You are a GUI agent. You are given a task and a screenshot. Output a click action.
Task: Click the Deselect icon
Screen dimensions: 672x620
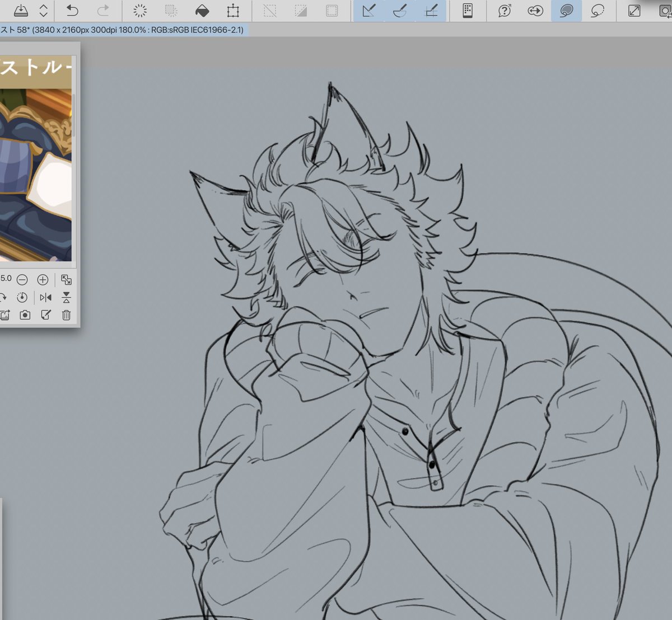pos(270,11)
